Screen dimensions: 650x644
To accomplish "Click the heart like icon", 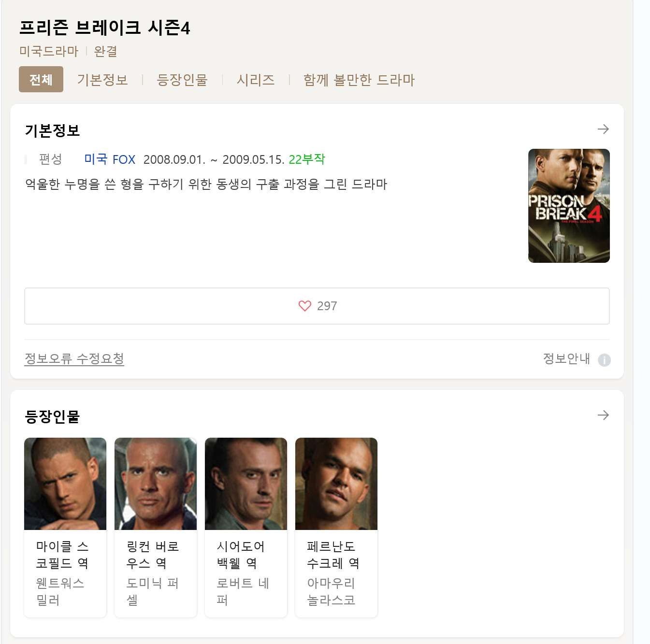I will click(305, 306).
